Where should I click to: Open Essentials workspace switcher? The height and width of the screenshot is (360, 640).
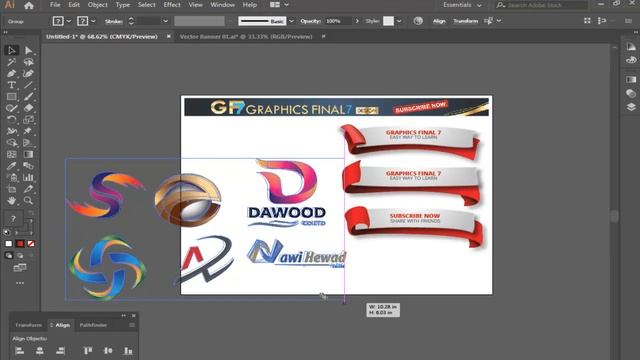point(462,5)
